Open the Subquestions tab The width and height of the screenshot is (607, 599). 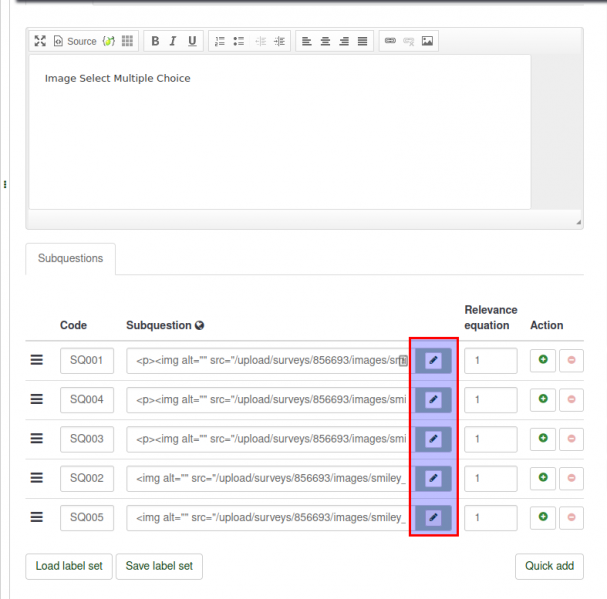click(70, 258)
